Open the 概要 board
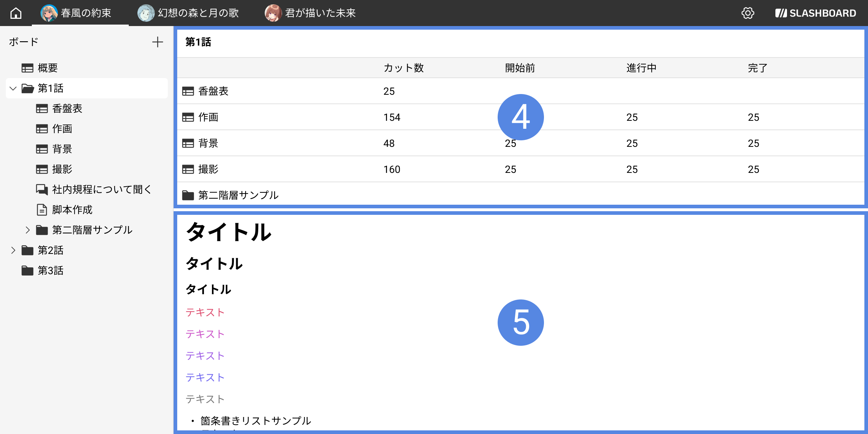Viewport: 868px width, 434px height. click(x=47, y=68)
